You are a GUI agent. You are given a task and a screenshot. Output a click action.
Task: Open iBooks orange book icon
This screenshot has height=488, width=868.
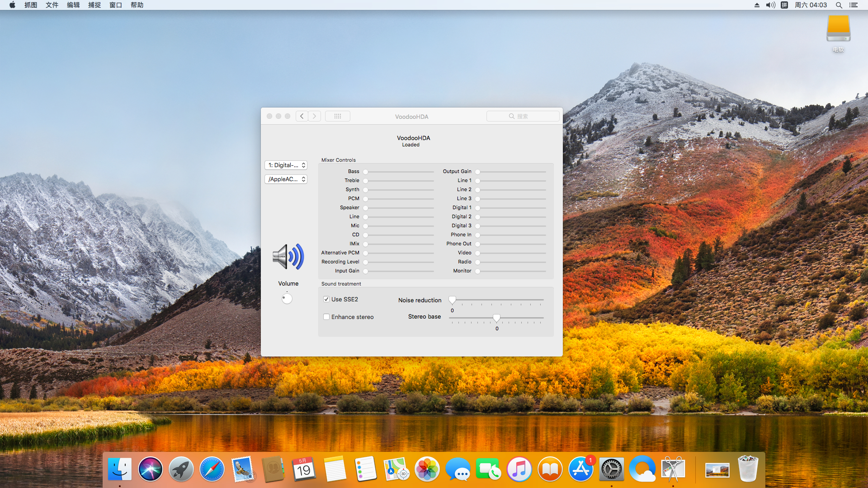click(550, 469)
